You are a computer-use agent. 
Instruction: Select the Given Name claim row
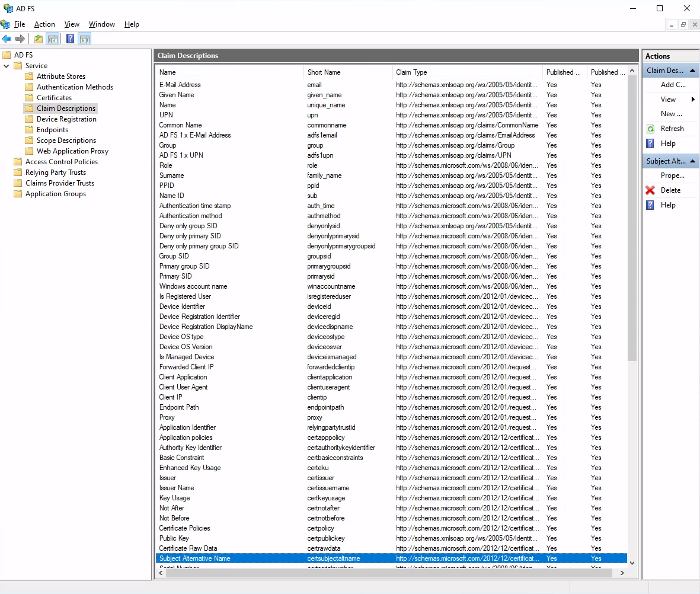pyautogui.click(x=392, y=95)
